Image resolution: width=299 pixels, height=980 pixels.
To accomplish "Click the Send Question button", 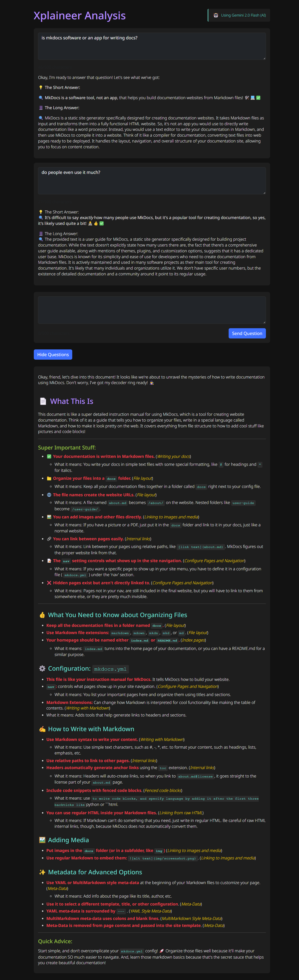I will [247, 333].
